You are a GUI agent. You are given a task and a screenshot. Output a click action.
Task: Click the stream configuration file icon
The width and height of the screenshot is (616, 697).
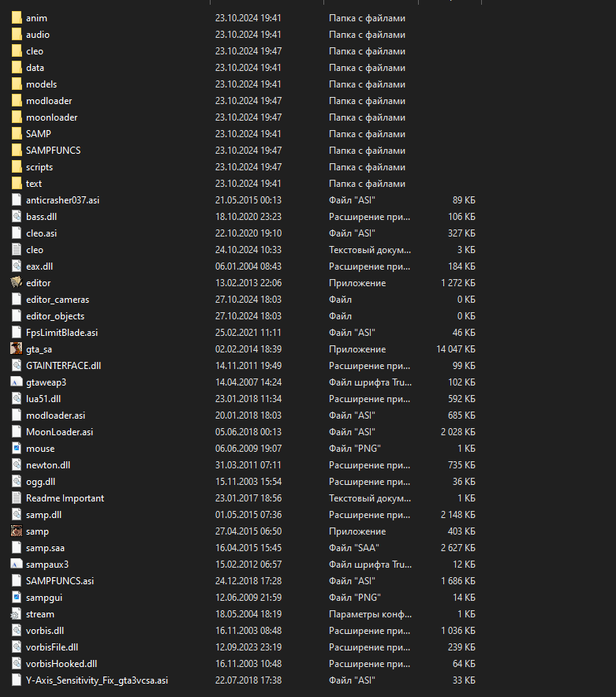pos(17,613)
